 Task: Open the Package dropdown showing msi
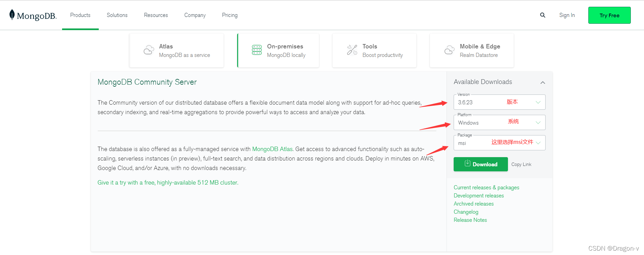pos(499,143)
